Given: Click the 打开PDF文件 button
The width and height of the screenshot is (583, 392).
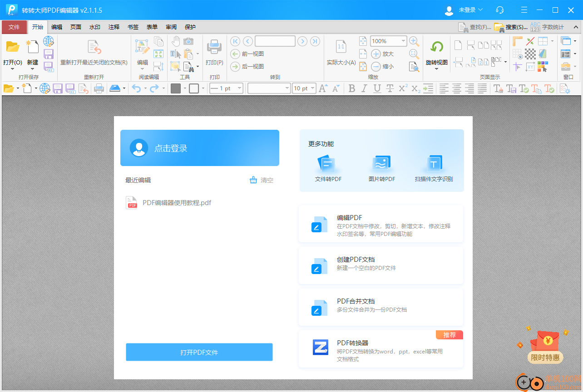Looking at the screenshot, I should coord(199,352).
